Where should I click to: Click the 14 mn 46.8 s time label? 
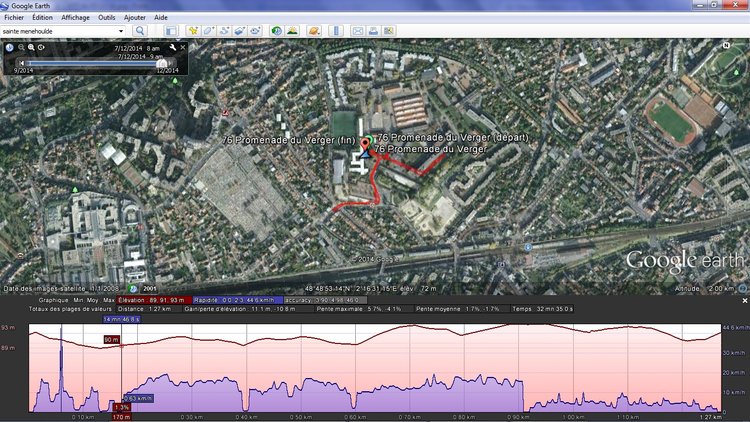[121, 319]
